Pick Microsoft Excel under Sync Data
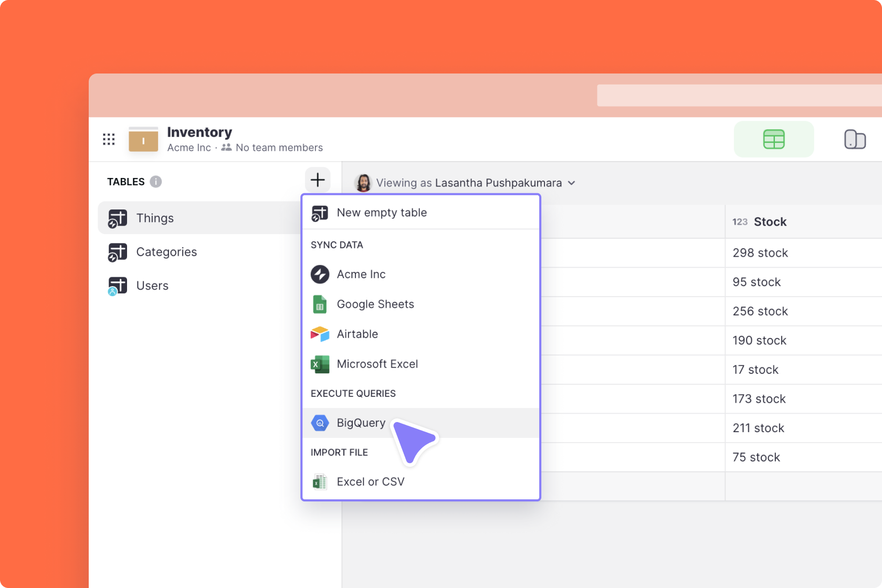This screenshot has width=882, height=588. point(377,364)
